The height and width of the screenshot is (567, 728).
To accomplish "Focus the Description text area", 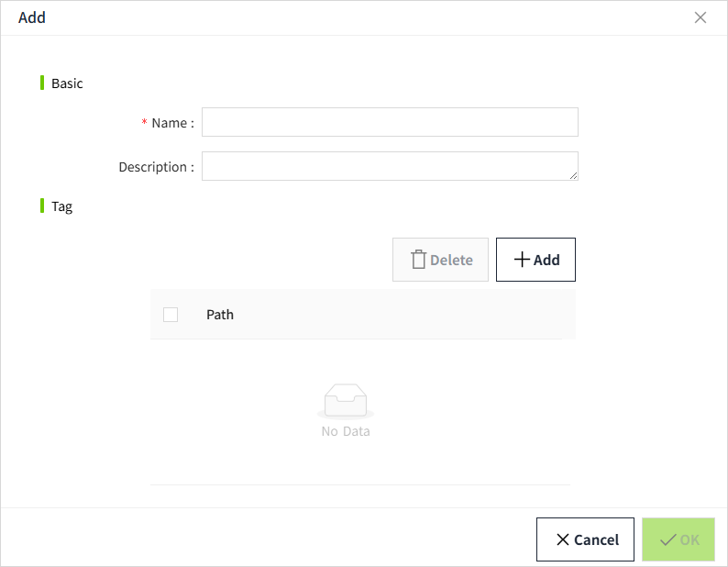I will tap(390, 166).
